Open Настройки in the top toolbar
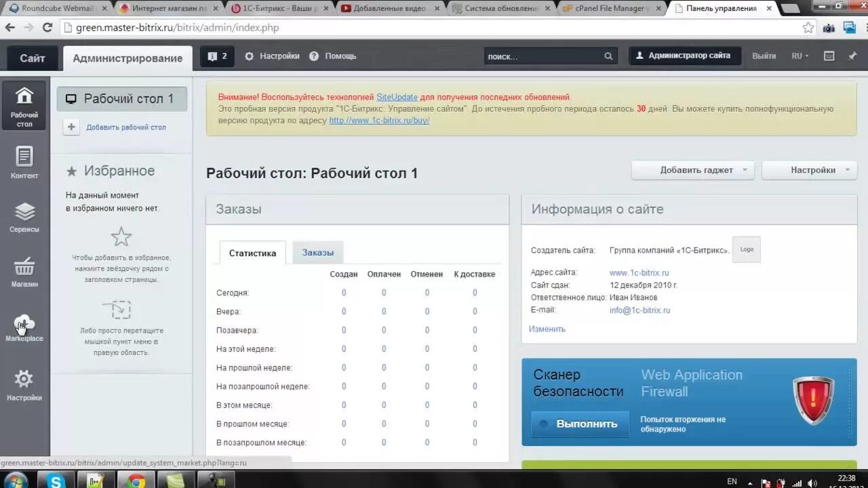This screenshot has width=868, height=488. [272, 56]
